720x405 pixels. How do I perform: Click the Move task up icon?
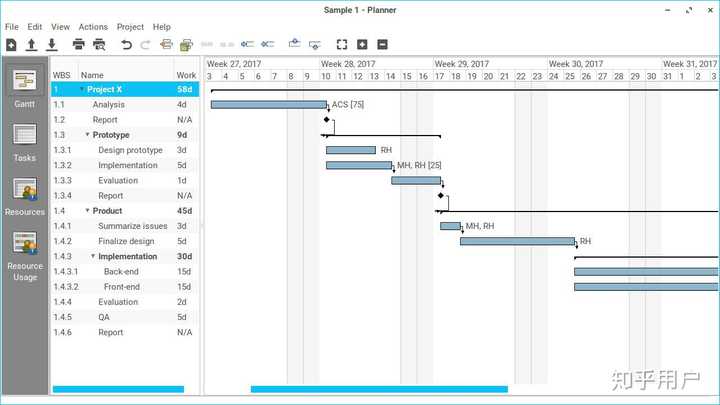pos(294,44)
